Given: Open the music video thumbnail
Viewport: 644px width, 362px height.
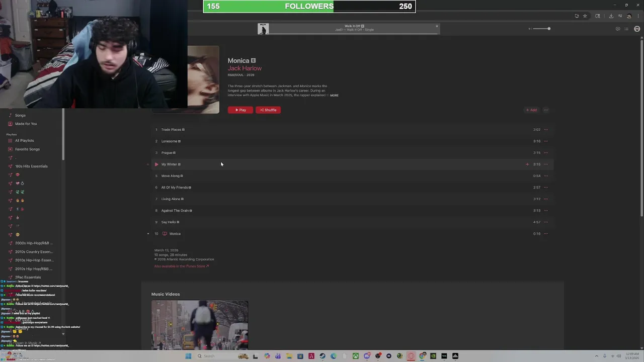Looking at the screenshot, I should pos(200,325).
